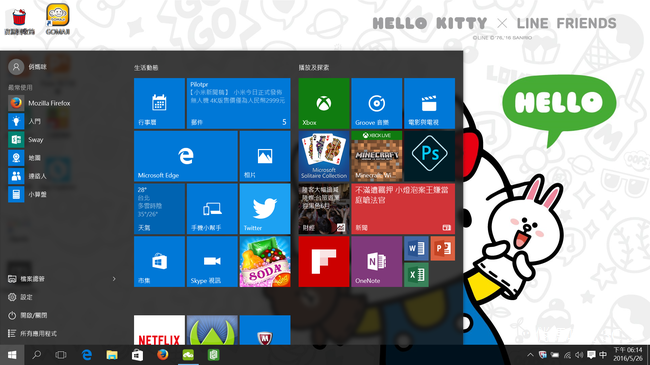Open the Netflix tile
650x365 pixels.
pos(159,330)
